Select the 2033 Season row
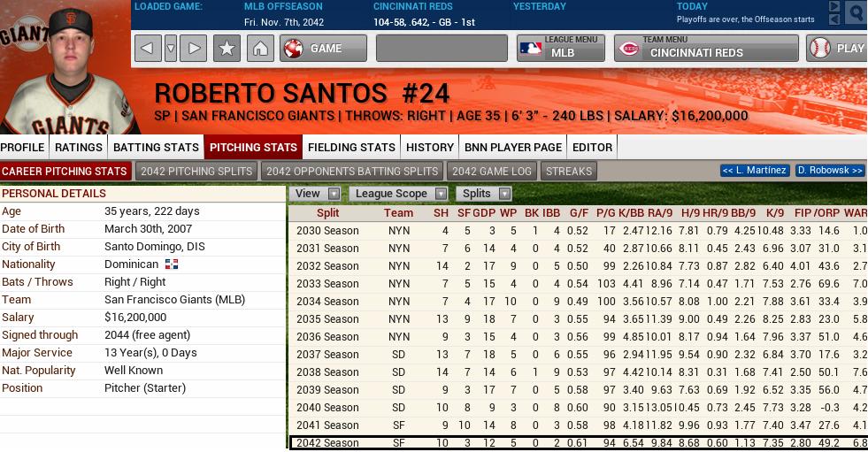 [x=578, y=283]
